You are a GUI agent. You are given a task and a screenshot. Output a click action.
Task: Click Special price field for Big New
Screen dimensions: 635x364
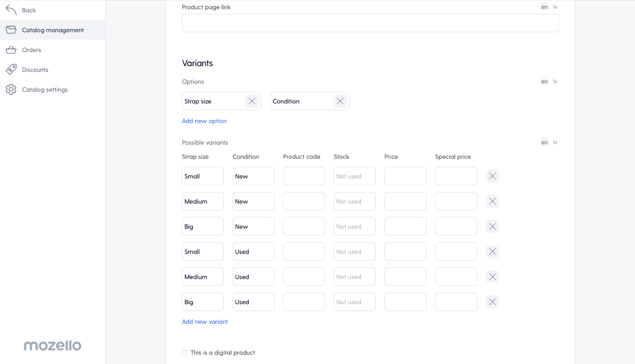(x=456, y=226)
